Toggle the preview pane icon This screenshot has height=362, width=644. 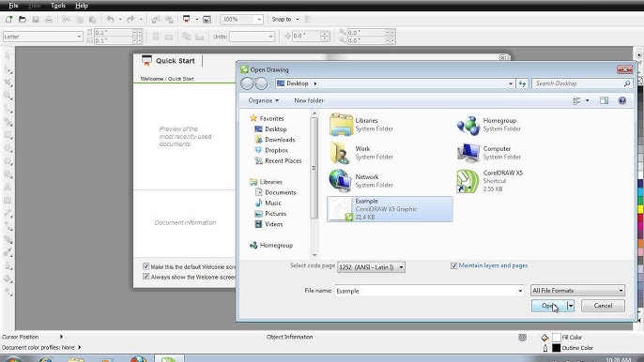pyautogui.click(x=604, y=100)
